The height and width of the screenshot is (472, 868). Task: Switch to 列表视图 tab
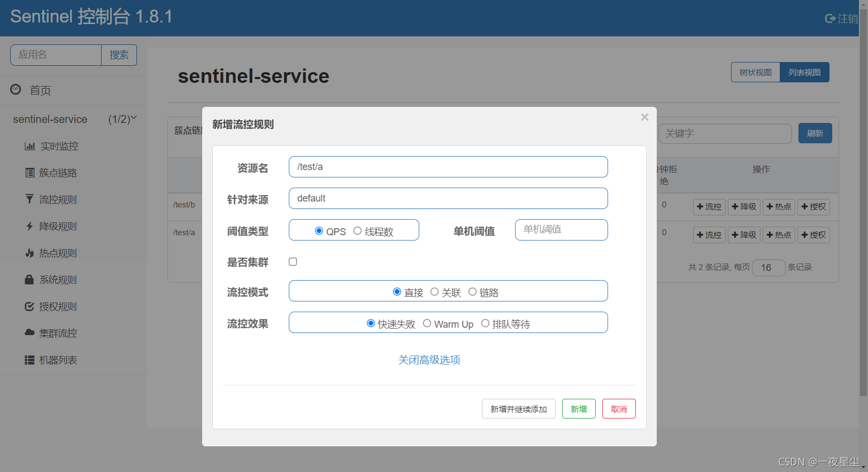(804, 72)
